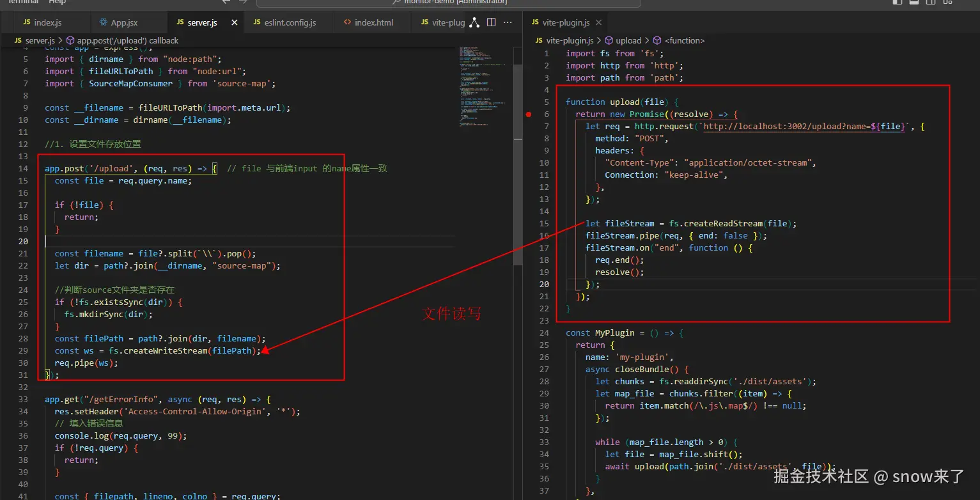Close the server.js tab
This screenshot has width=980, height=500.
(x=235, y=22)
